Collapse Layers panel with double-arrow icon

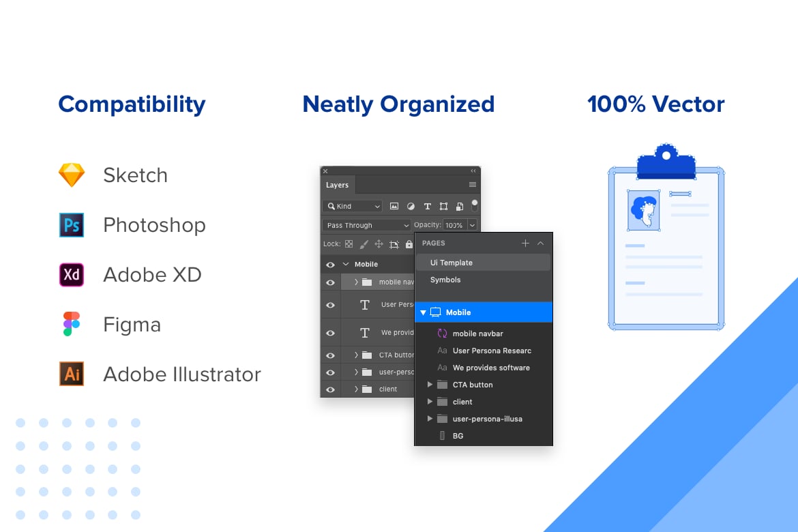click(473, 171)
